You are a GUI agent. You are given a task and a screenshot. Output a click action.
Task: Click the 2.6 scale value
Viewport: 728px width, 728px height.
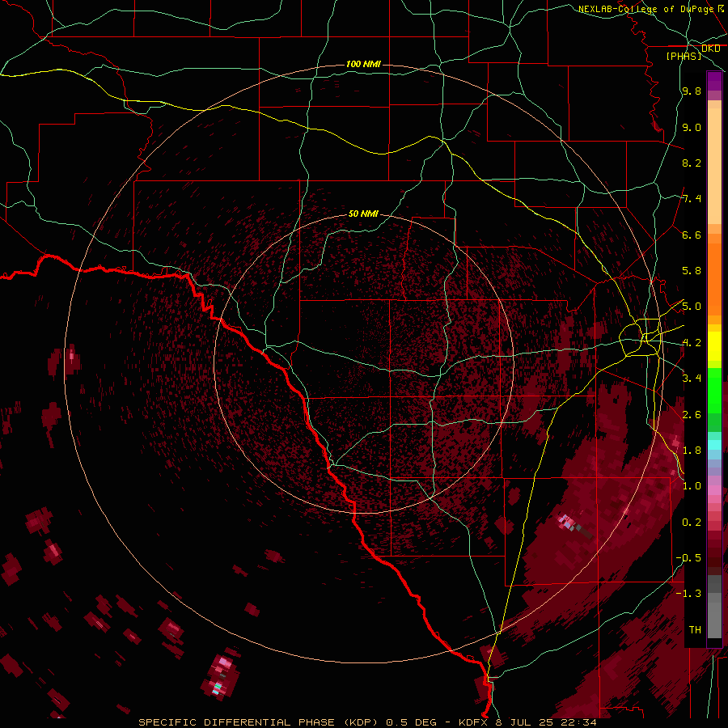[x=692, y=414]
